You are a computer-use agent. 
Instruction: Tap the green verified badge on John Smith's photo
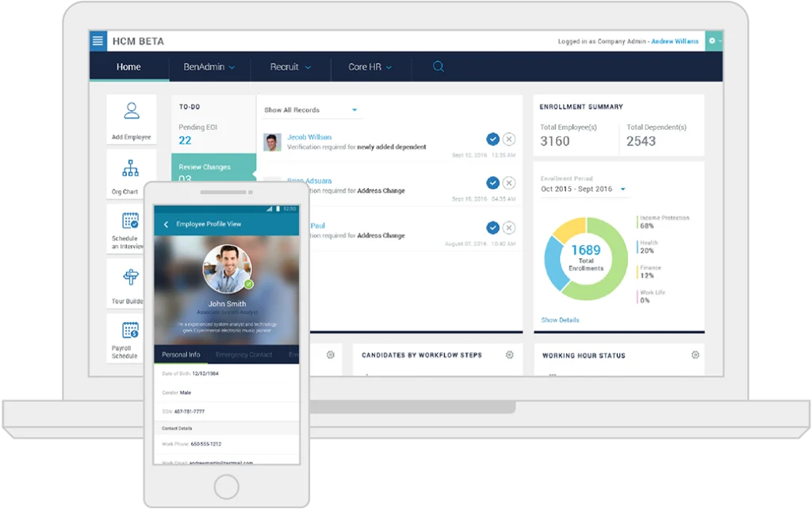pos(249,284)
